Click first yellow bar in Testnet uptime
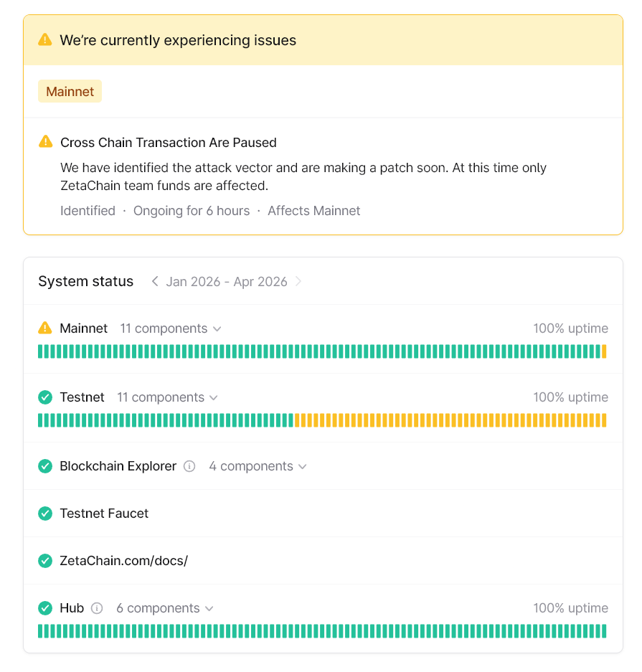 (x=297, y=420)
